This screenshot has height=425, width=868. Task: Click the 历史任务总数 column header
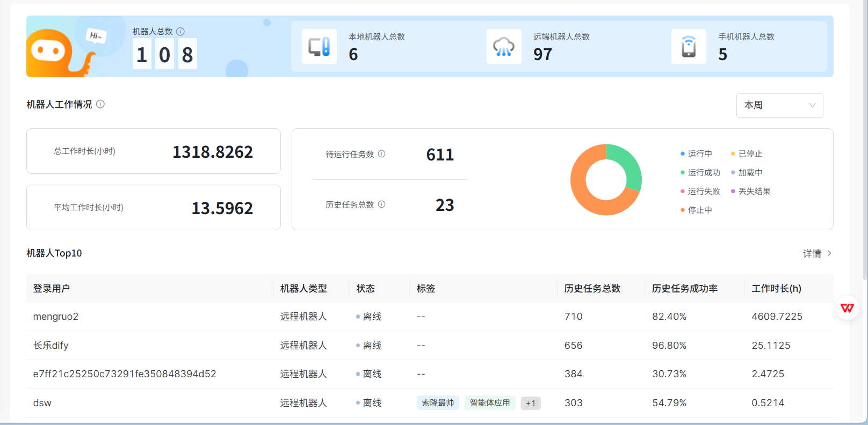592,289
